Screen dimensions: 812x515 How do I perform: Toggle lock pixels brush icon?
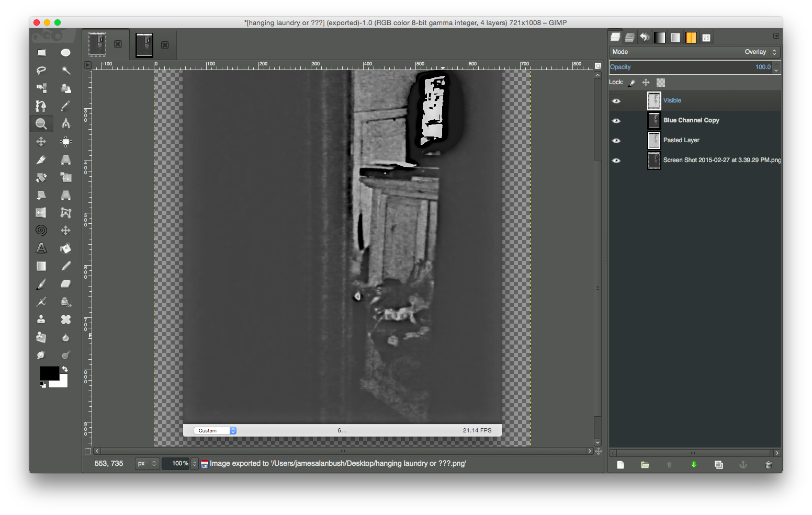[632, 83]
